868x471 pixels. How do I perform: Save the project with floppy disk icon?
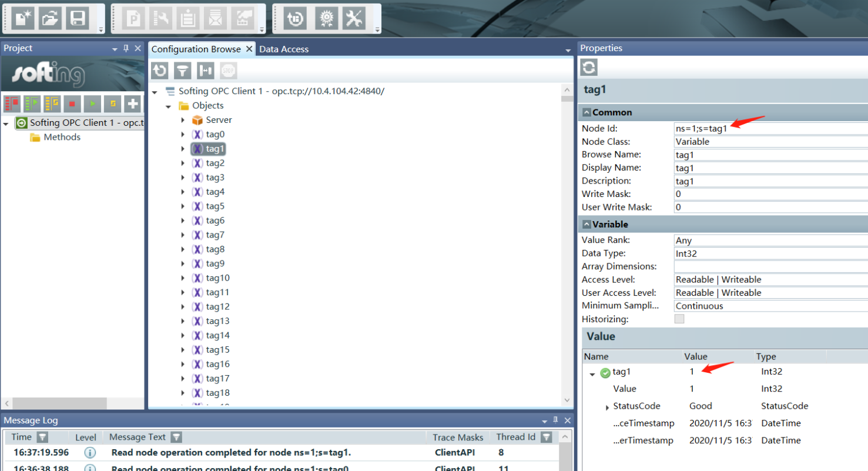(x=77, y=18)
